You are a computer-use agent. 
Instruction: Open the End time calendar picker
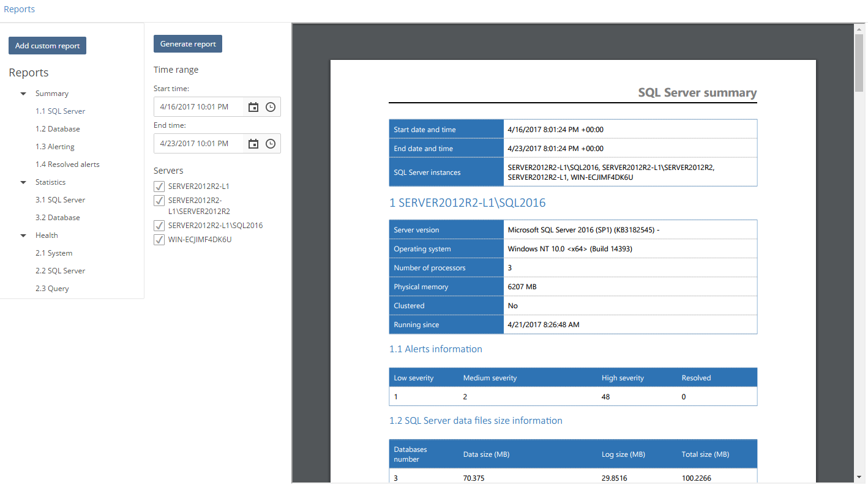[253, 143]
